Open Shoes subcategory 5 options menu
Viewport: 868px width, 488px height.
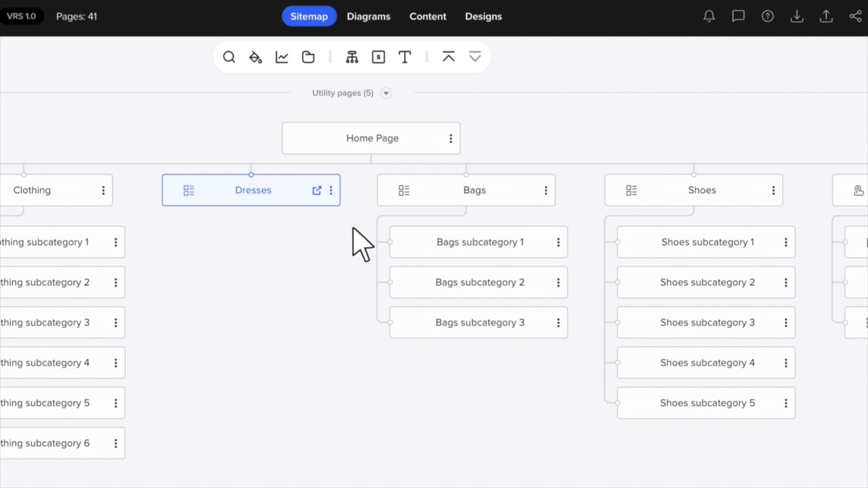(x=786, y=403)
